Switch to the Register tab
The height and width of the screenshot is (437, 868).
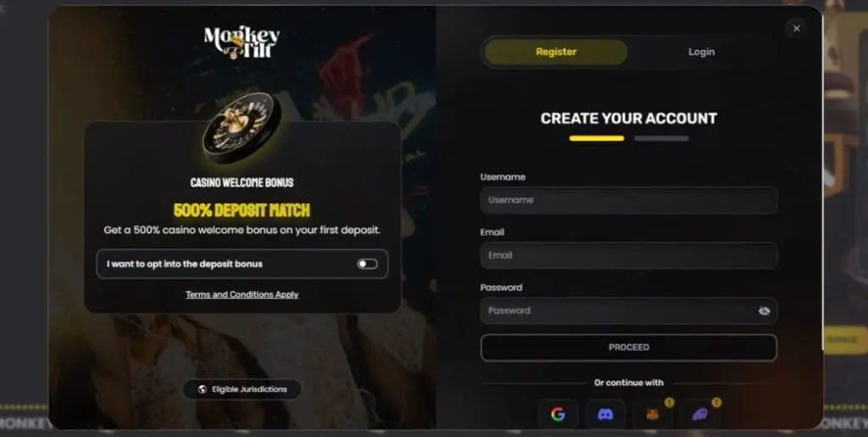tap(556, 52)
